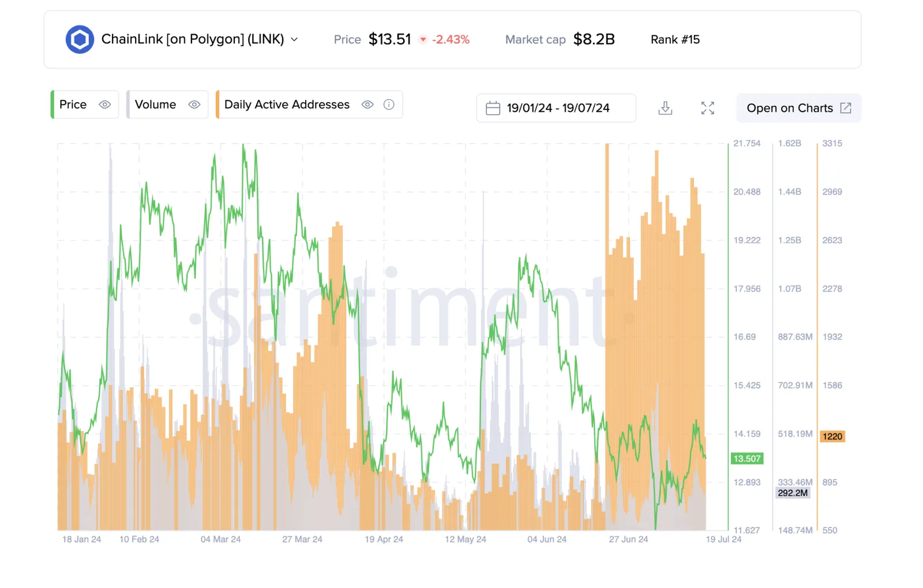Click the 887.63M volume axis value
Viewport: 923px width, 588px height.
click(x=795, y=337)
